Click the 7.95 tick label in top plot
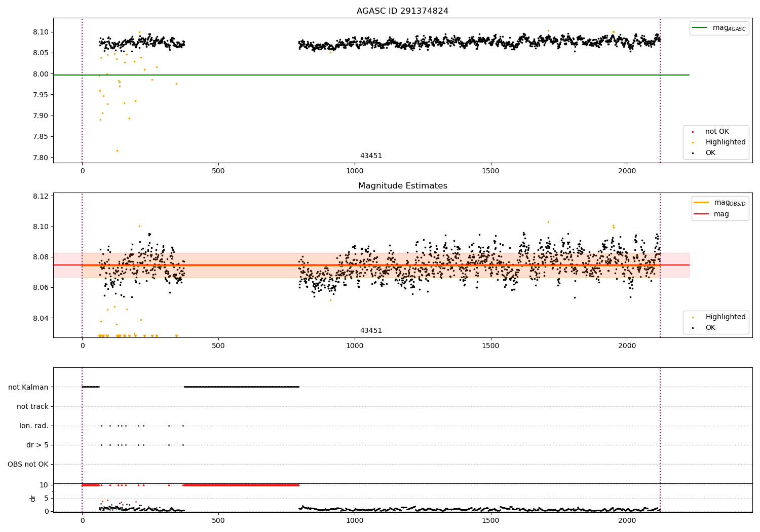This screenshot has width=760, height=532. point(41,95)
